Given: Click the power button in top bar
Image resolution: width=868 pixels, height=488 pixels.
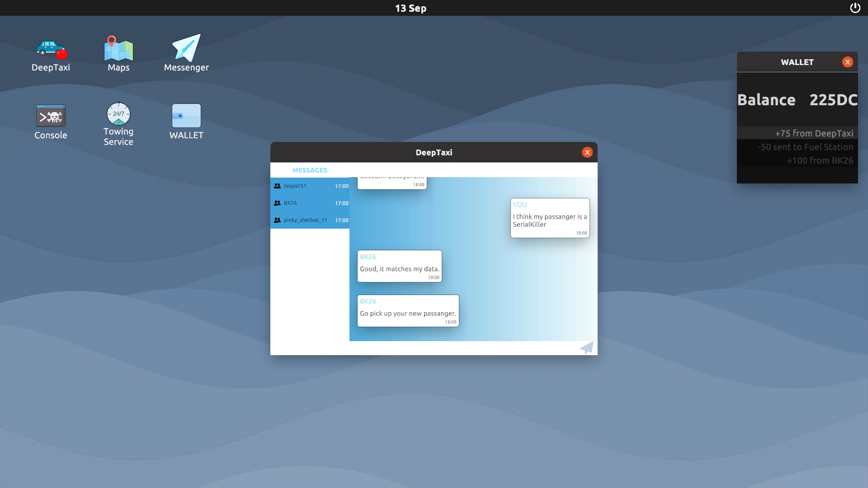Looking at the screenshot, I should pos(855,8).
